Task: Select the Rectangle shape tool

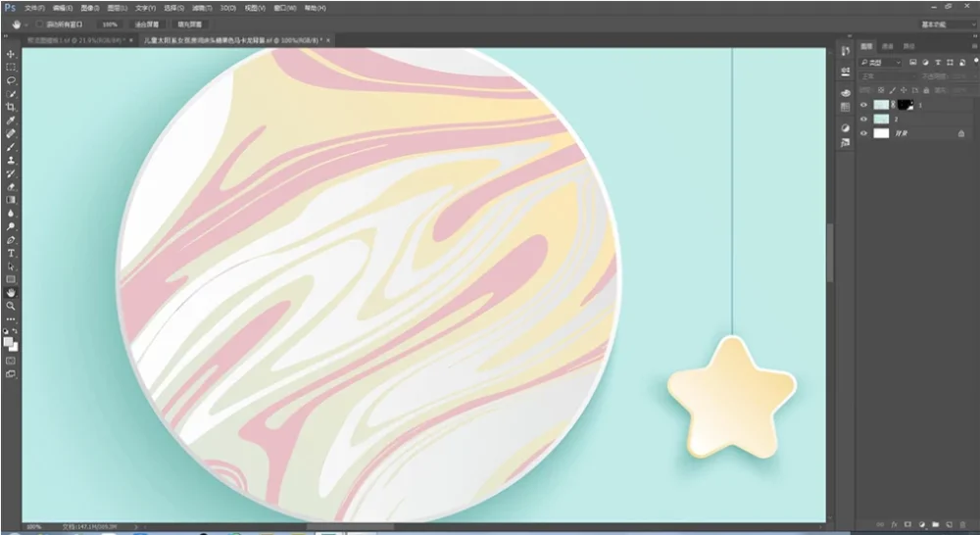Action: 11,279
